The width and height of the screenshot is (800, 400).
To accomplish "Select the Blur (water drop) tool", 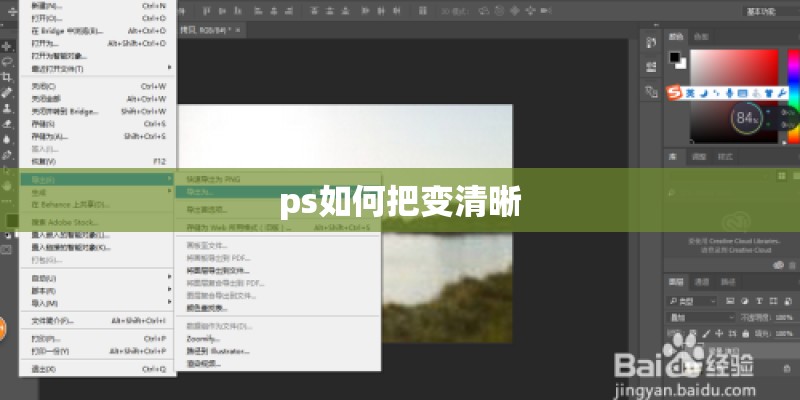I will 7,139.
